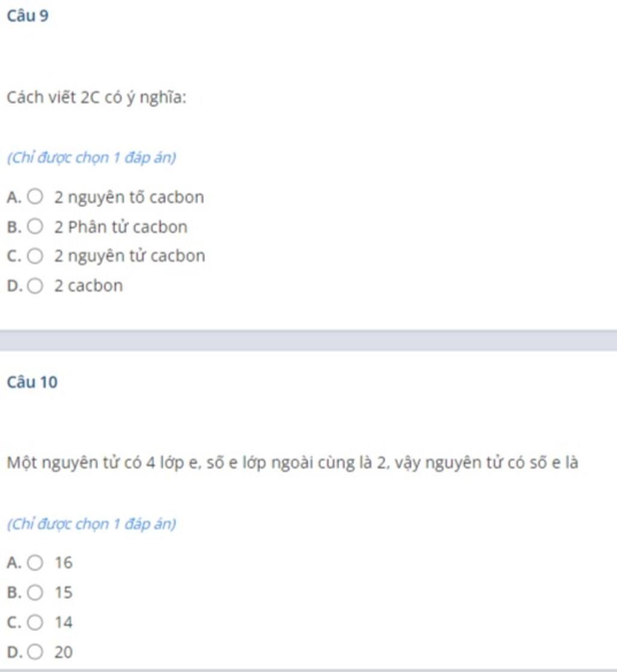This screenshot has width=617, height=672.
Task: Select radio button for answer 16
Action: pos(35,562)
